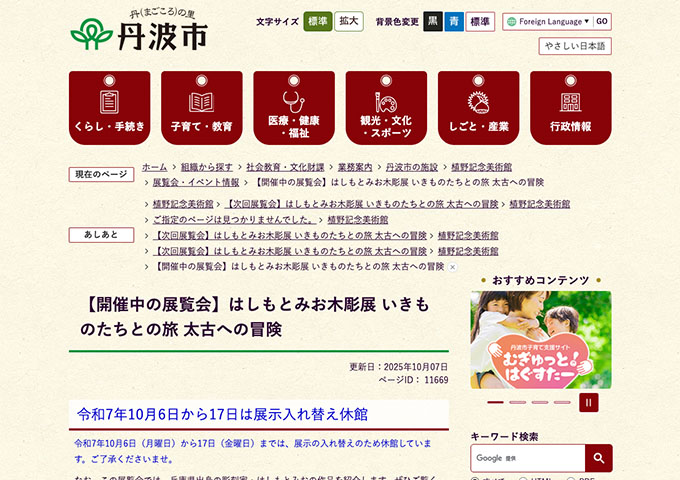Reset background color with 標準 button
This screenshot has width=680, height=480.
[480, 21]
